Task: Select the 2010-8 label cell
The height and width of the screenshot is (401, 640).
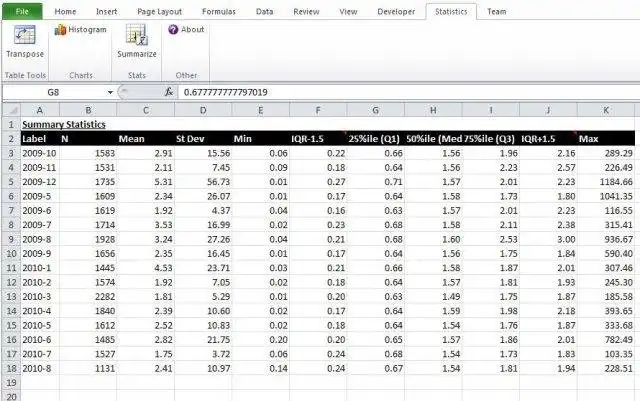Action: (40, 368)
